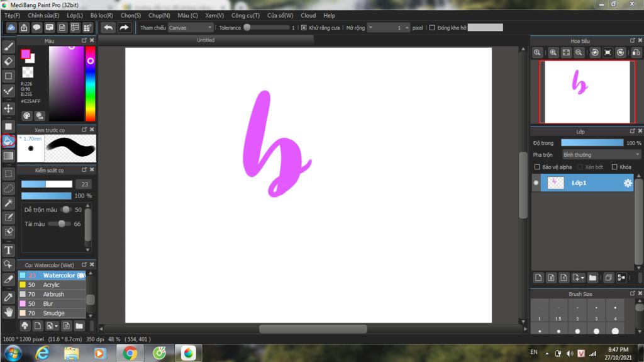Add a new layer in layer panel
This screenshot has height=362, width=644.
(x=538, y=278)
